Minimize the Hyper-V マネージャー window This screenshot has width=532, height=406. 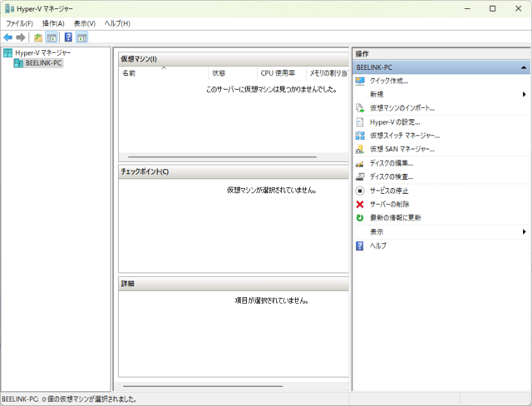(467, 8)
